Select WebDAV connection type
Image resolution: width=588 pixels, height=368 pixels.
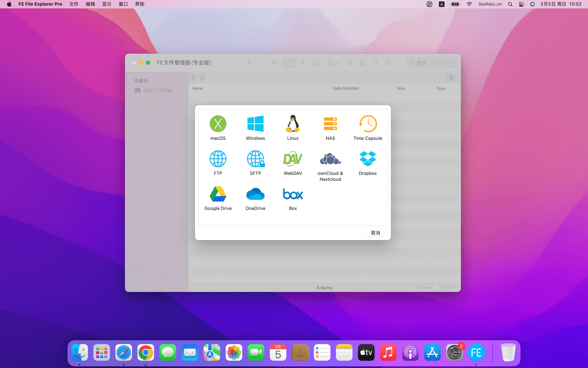(293, 159)
